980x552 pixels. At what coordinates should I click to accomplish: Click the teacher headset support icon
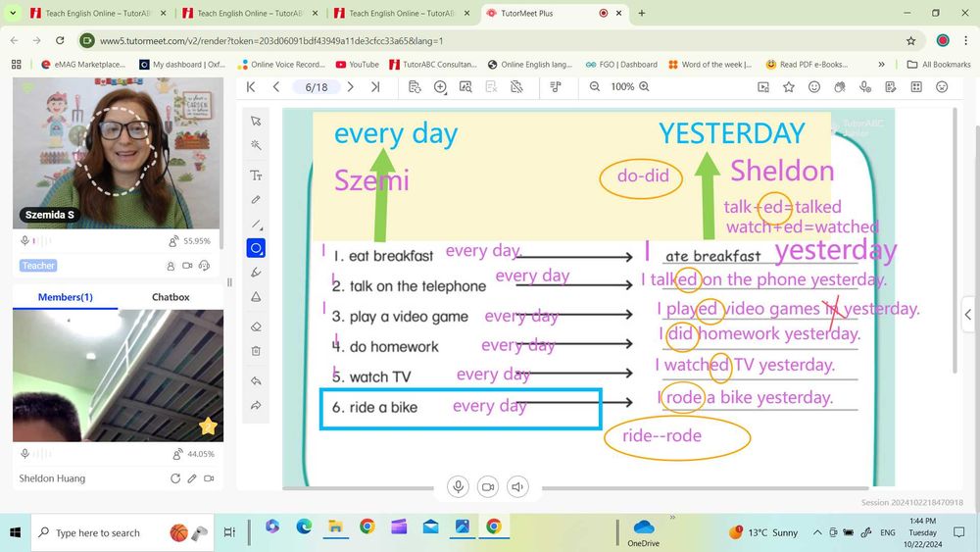[x=204, y=266]
